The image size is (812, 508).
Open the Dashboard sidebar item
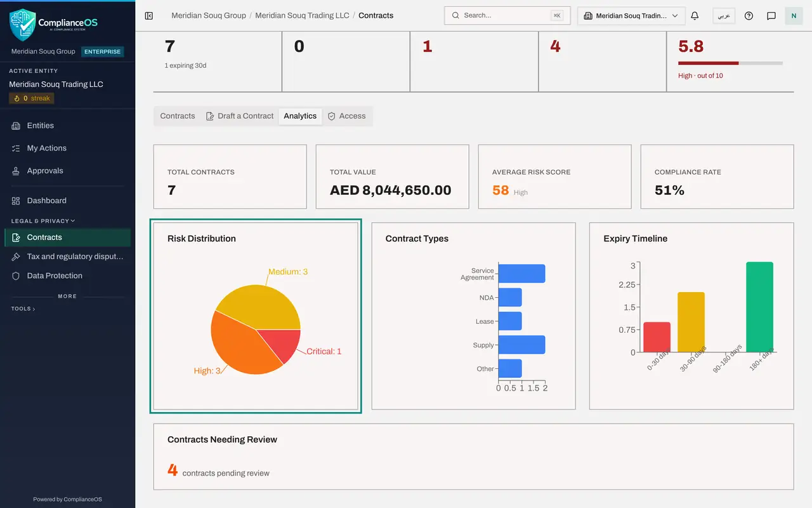pos(67,201)
